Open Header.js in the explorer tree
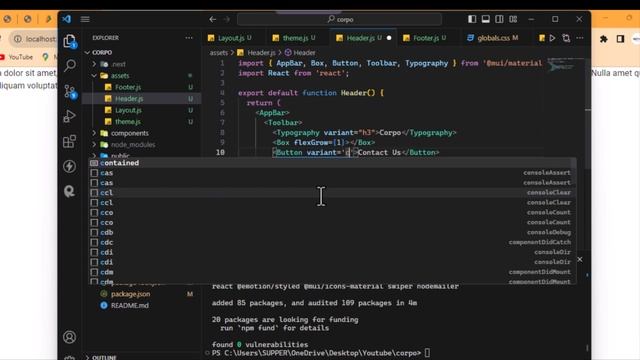 pos(129,98)
